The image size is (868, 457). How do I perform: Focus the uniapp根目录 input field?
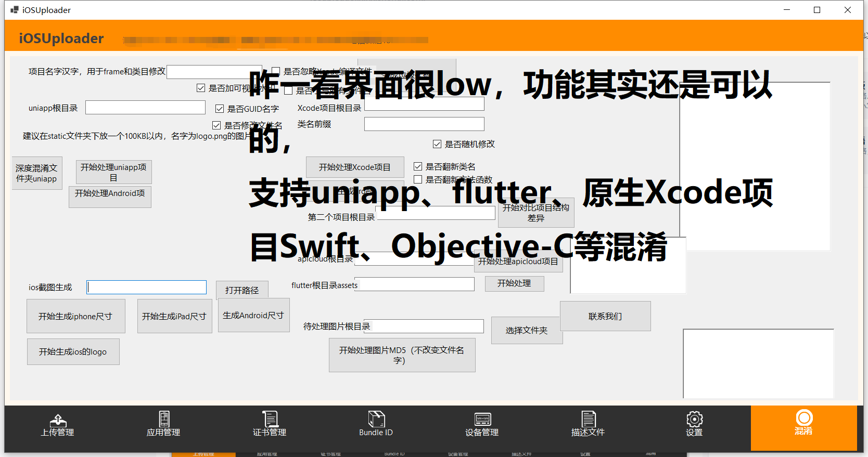[x=145, y=108]
